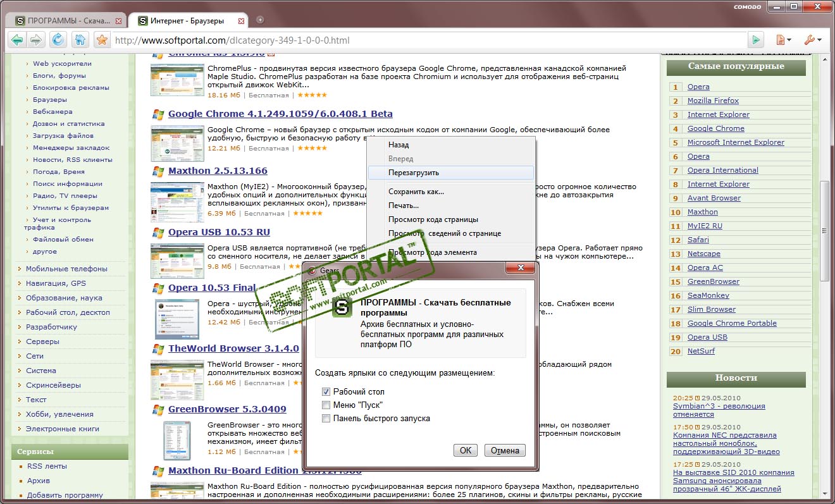Open 'Web ускорители' in the left sidebar
Screen dimensions: 835x504
point(62,63)
